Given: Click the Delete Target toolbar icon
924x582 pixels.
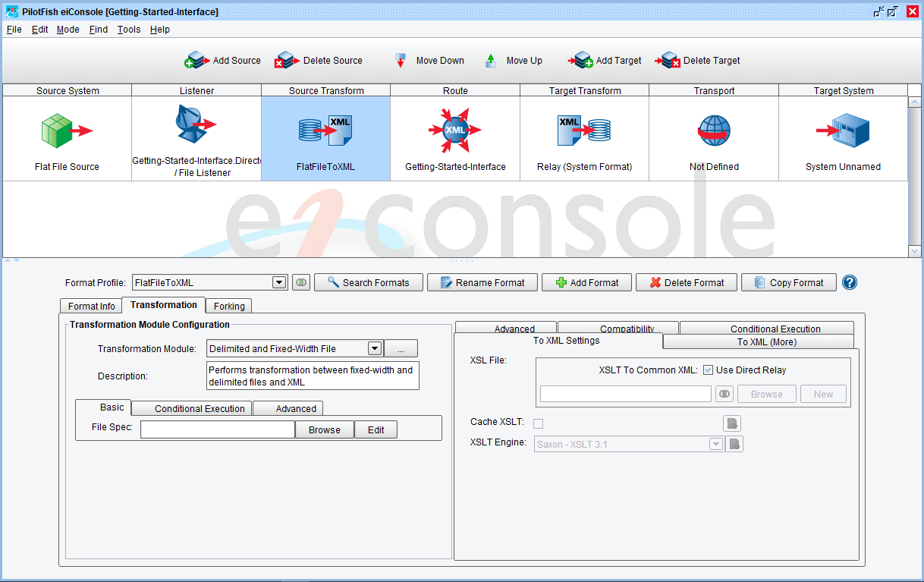Looking at the screenshot, I should (667, 61).
